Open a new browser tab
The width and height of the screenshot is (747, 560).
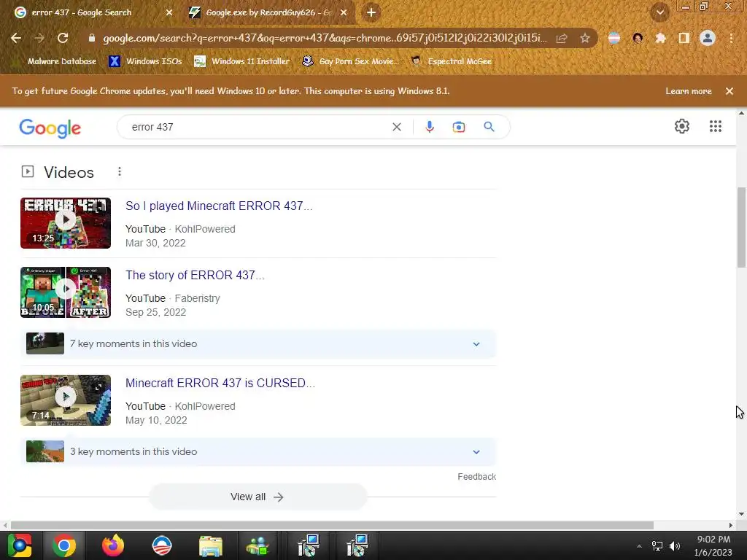point(371,13)
